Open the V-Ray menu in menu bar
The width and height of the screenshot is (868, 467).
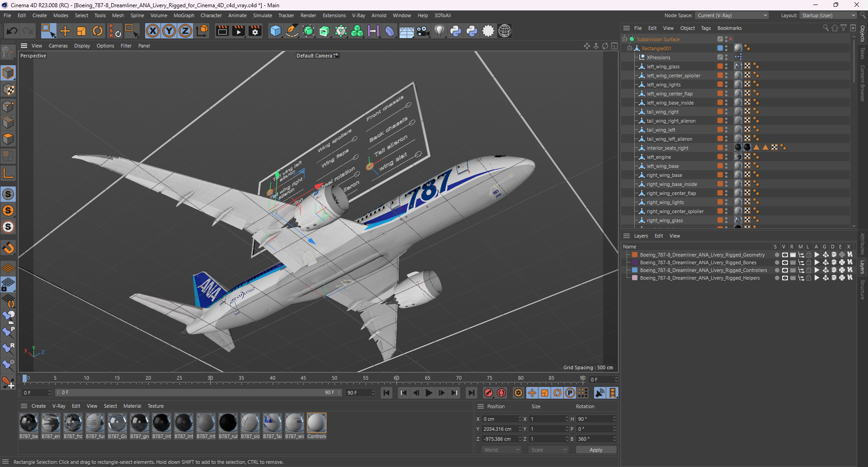click(359, 15)
